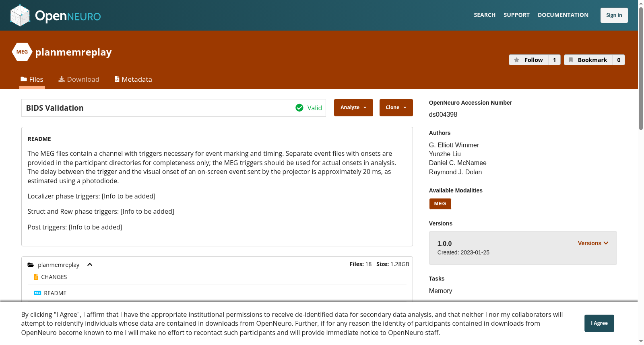Viewport: 644px width, 345px height.
Task: Open the Metadata tab
Action: click(133, 79)
